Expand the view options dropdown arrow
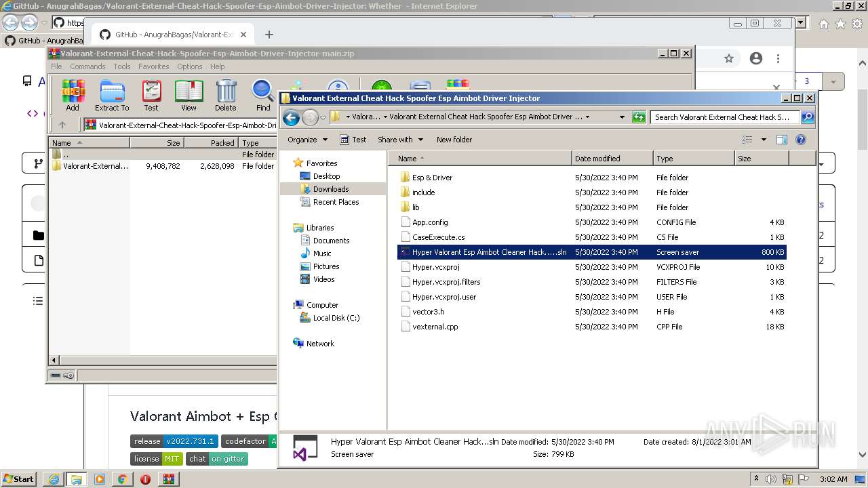868x488 pixels. tap(764, 140)
